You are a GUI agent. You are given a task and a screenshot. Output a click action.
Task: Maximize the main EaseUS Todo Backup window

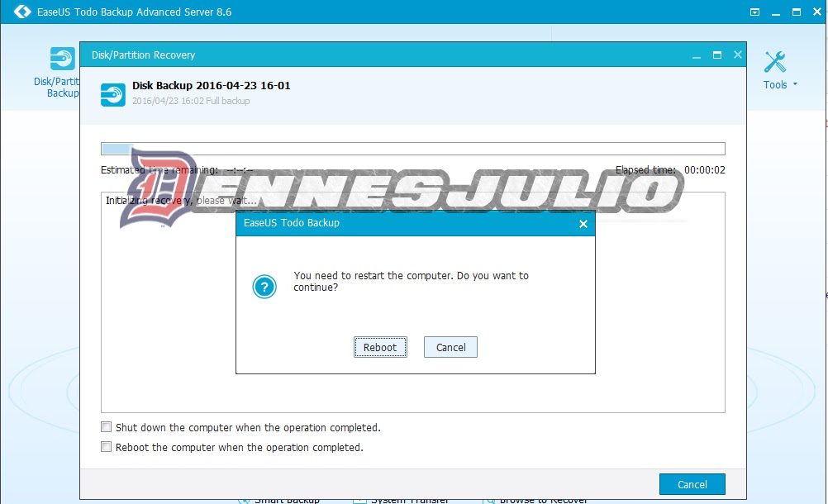(x=797, y=12)
